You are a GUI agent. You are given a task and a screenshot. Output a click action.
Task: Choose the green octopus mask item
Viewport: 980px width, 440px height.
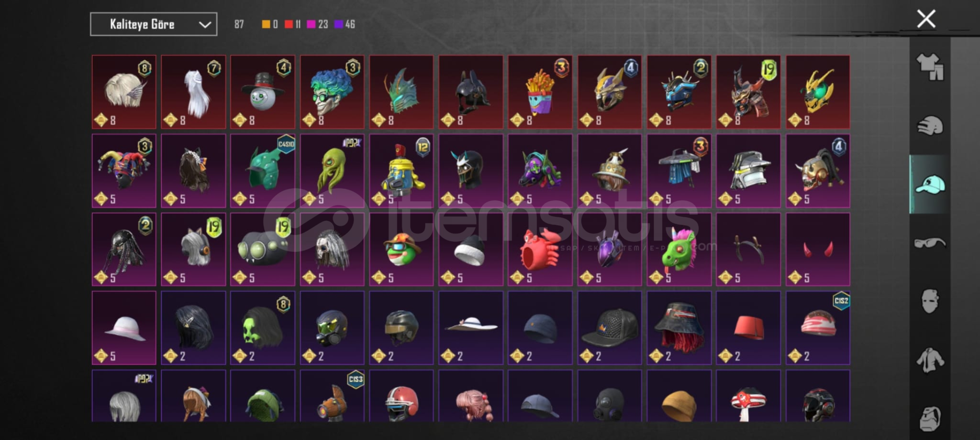[332, 171]
